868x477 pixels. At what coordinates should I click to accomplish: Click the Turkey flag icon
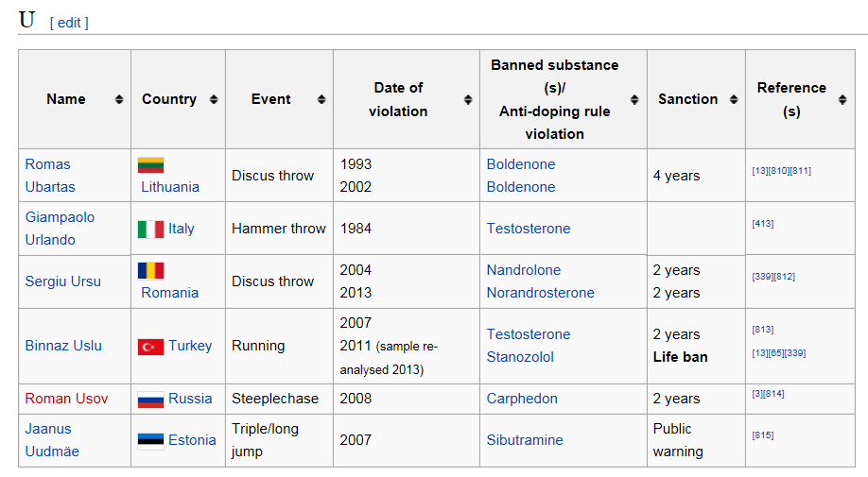(x=150, y=347)
